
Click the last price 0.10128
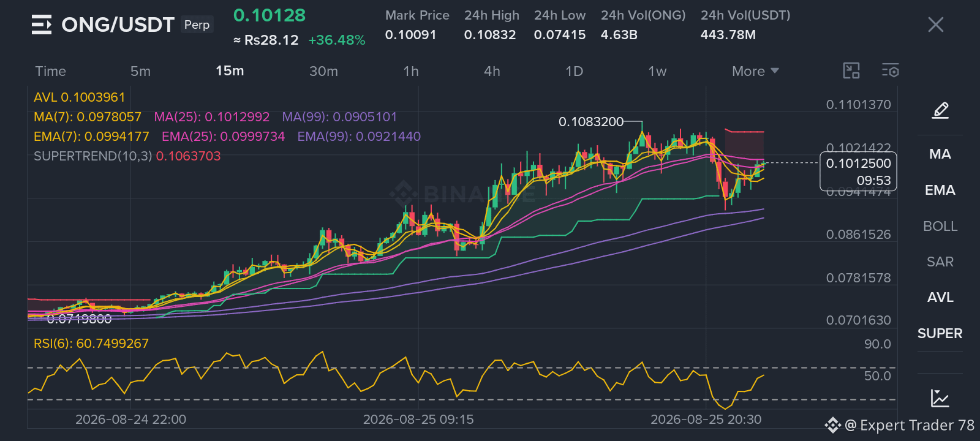click(x=269, y=15)
